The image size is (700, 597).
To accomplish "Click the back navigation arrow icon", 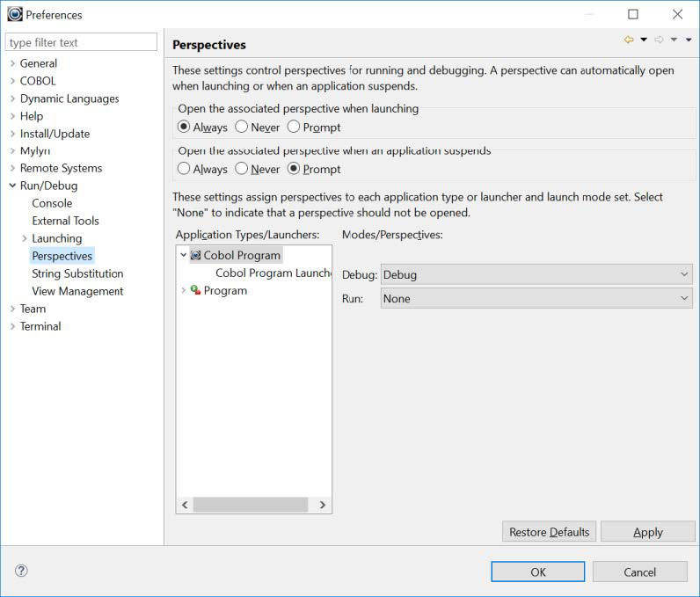I will click(629, 40).
